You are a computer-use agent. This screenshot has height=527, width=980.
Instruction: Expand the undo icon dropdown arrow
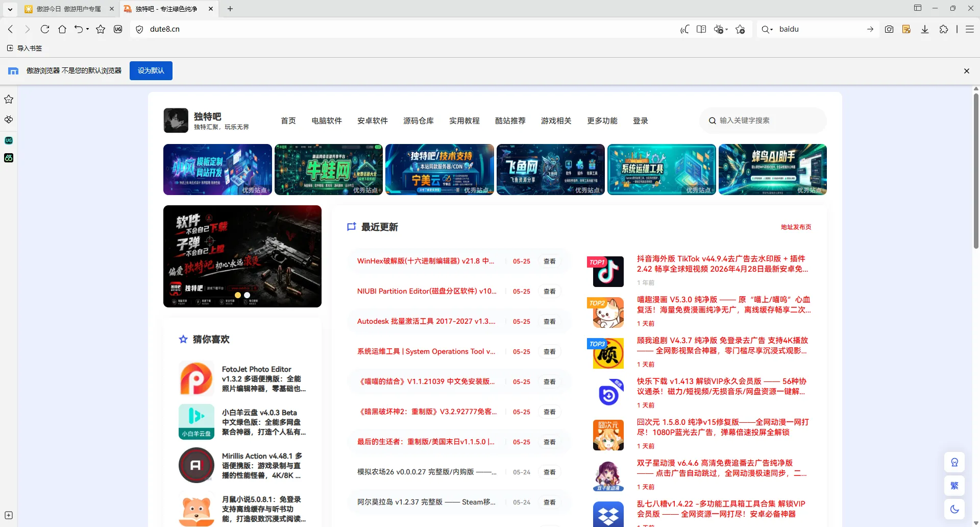click(x=88, y=29)
